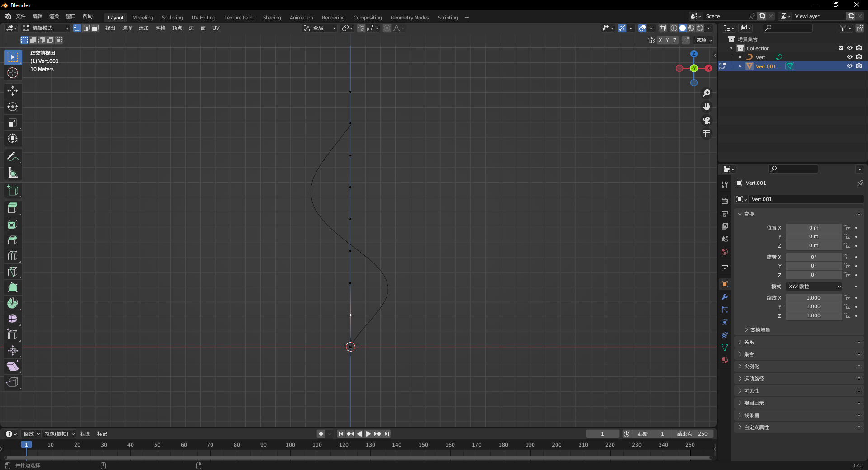868x470 pixels.
Task: Hide Vert.001 object in outliner
Action: point(849,66)
